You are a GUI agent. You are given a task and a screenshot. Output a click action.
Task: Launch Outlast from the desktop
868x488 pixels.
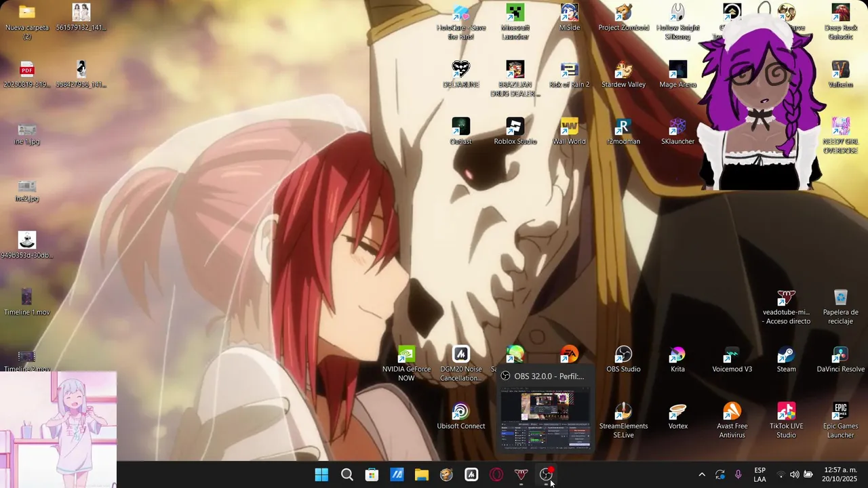tap(461, 131)
